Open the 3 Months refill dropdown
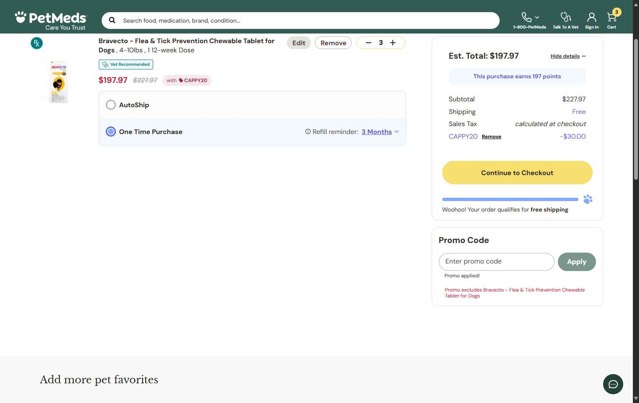The width and height of the screenshot is (639, 403). (380, 132)
